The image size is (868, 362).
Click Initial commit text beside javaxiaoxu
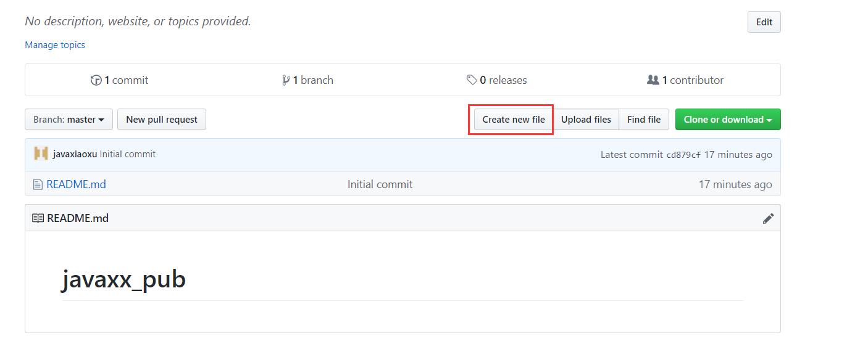pos(128,154)
